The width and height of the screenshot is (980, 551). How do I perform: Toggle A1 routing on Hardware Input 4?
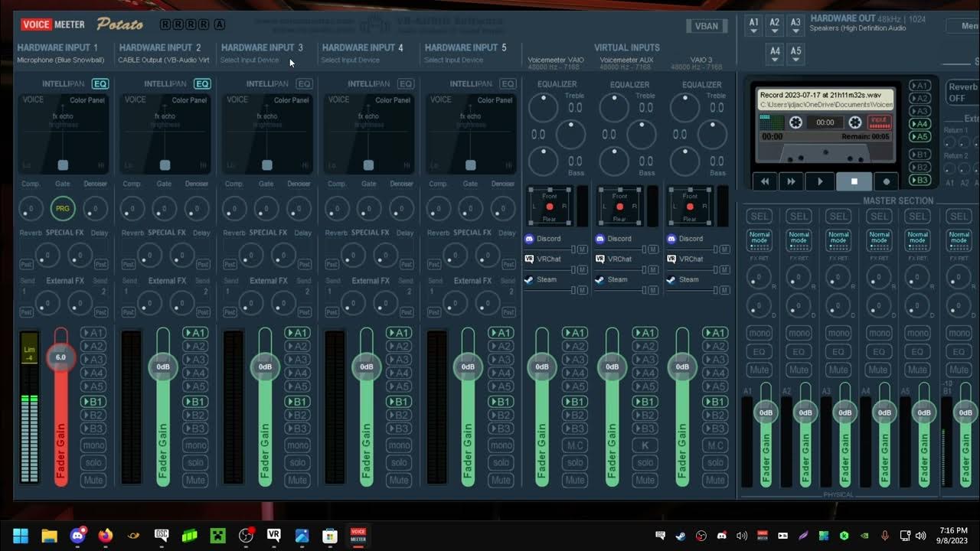pyautogui.click(x=399, y=333)
